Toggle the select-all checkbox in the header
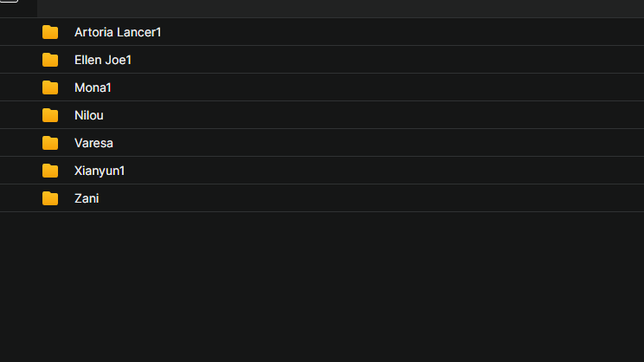The width and height of the screenshot is (644, 362). point(9,1)
